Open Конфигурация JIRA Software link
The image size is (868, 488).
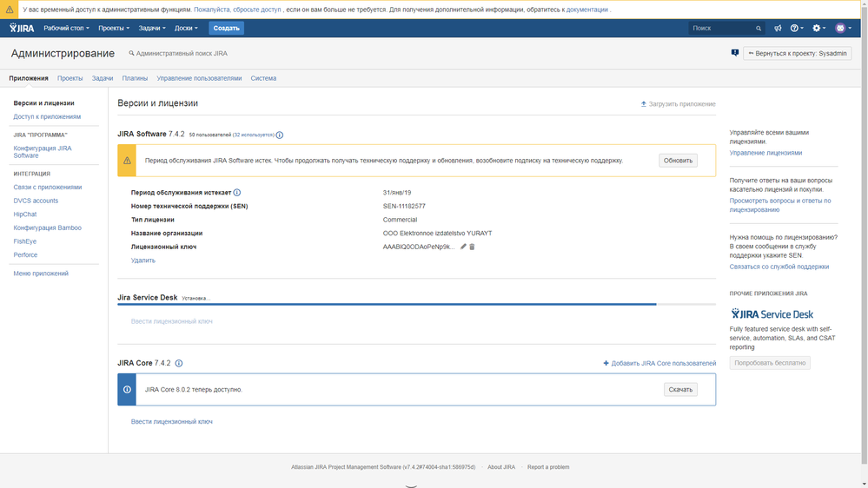point(43,152)
